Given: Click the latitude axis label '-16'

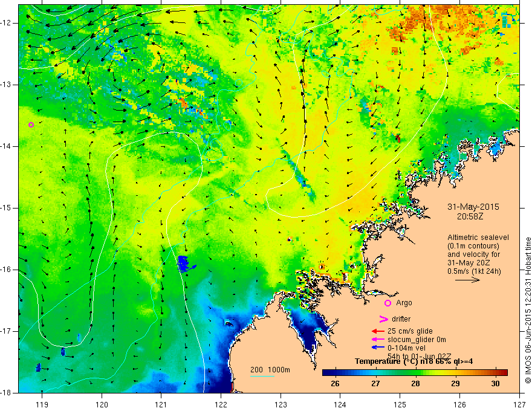Looking at the screenshot, I should point(6,270).
